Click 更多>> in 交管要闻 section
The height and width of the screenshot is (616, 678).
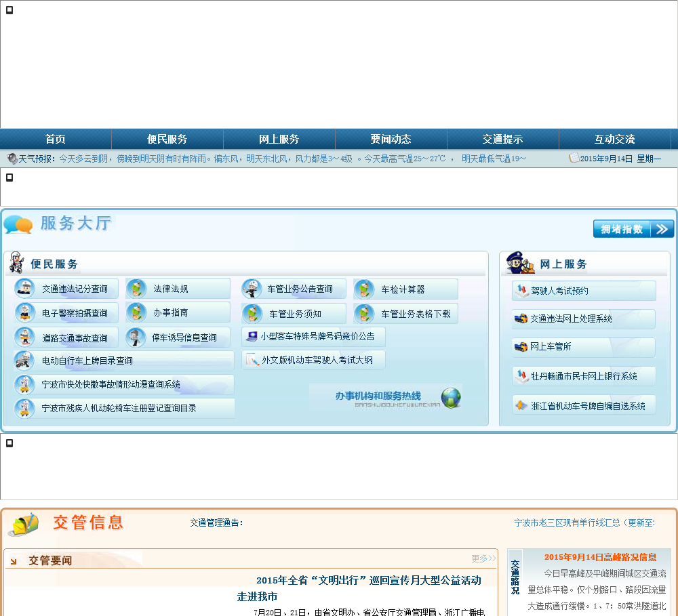(483, 558)
